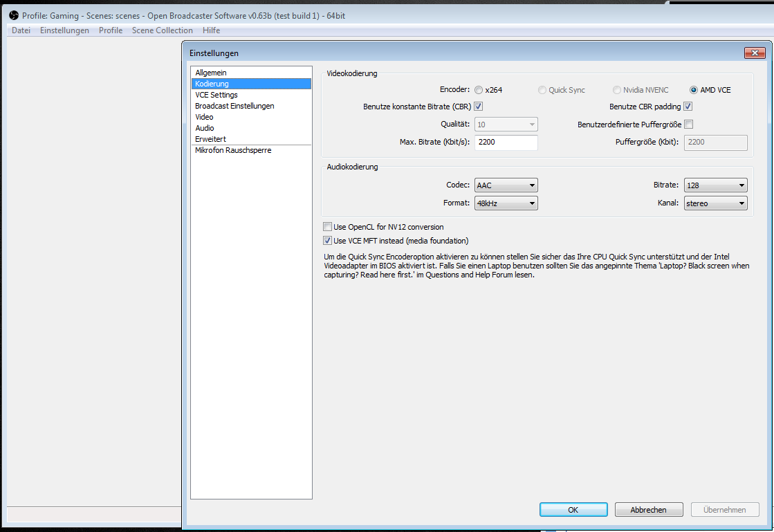Enable Use OpenCL for NV12 conversion
774x532 pixels.
point(327,226)
